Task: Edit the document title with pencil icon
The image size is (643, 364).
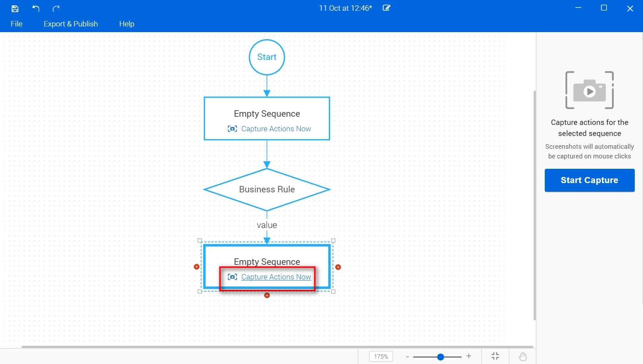Action: click(387, 8)
